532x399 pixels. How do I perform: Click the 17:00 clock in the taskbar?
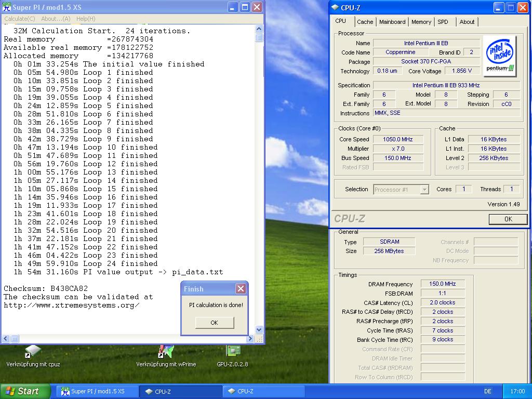[x=517, y=391]
